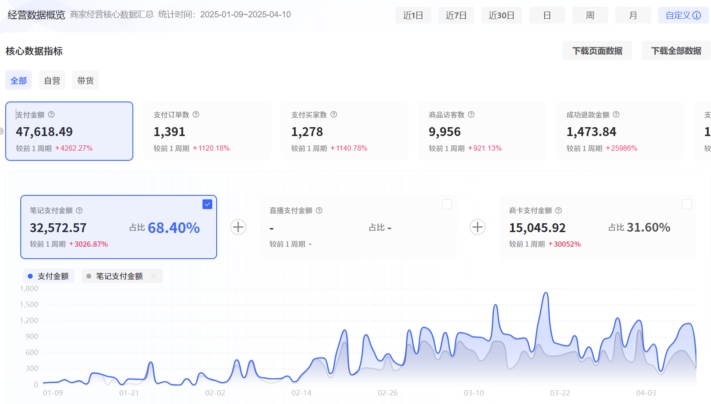This screenshot has height=404, width=711.
Task: Click help icon next to 商品访客数
Action: (x=471, y=115)
